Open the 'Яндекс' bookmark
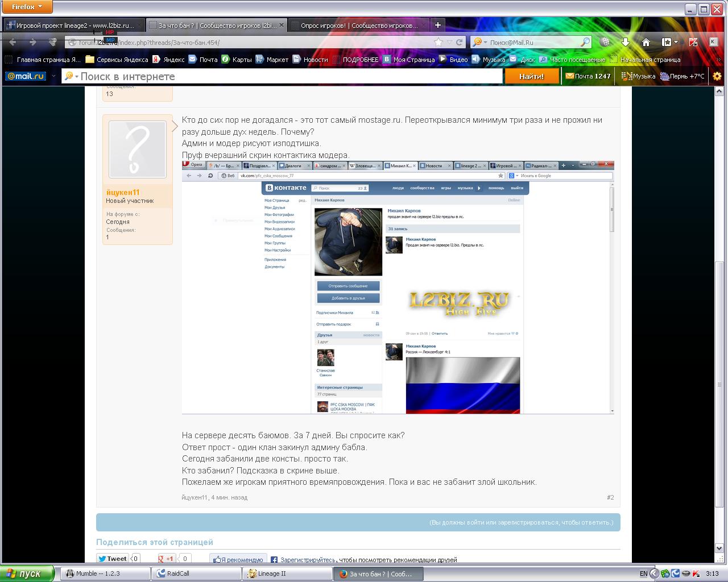This screenshot has height=582, width=728. [168, 59]
